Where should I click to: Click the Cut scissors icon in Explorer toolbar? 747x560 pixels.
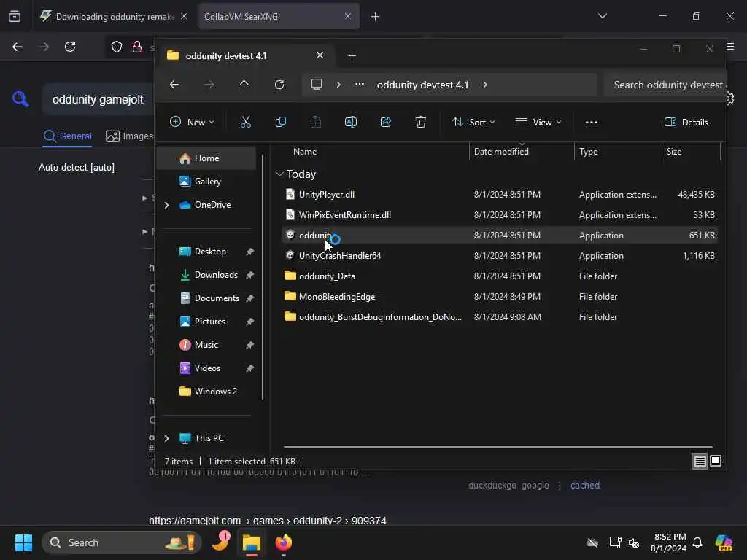click(245, 122)
